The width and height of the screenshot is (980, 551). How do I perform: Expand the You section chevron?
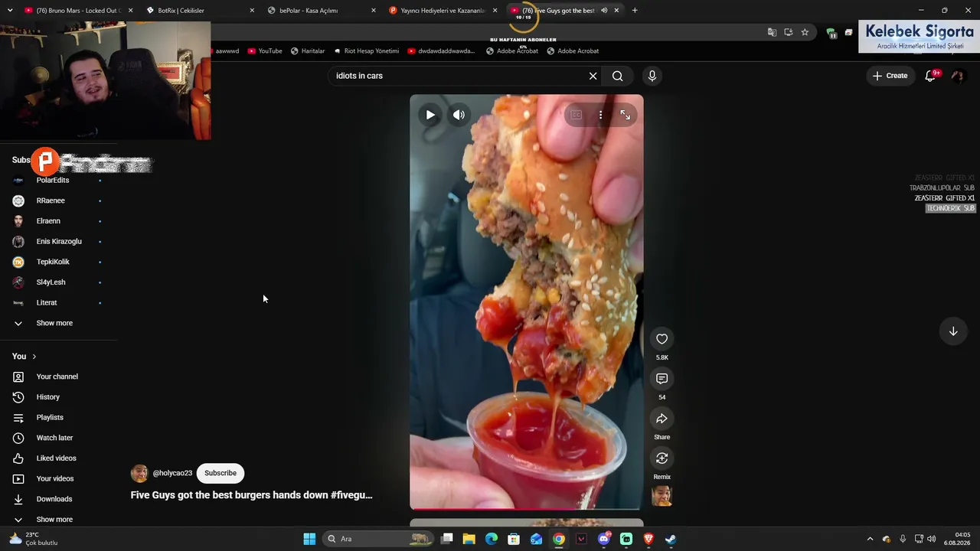pyautogui.click(x=34, y=357)
